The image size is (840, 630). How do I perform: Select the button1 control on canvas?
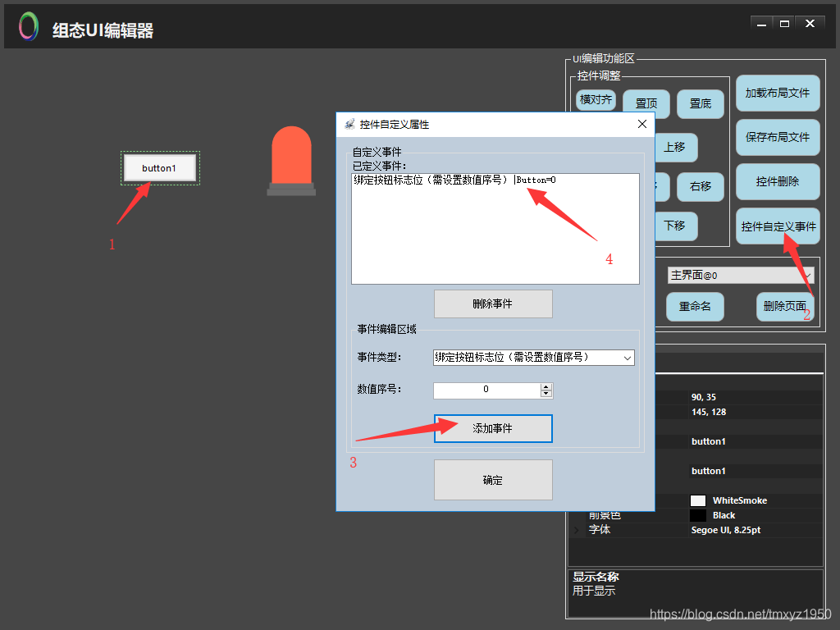point(160,168)
